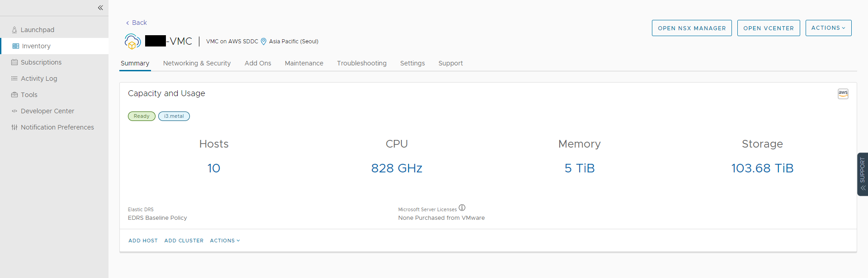
Task: Click the Notification Preferences sliders icon
Action: [14, 127]
